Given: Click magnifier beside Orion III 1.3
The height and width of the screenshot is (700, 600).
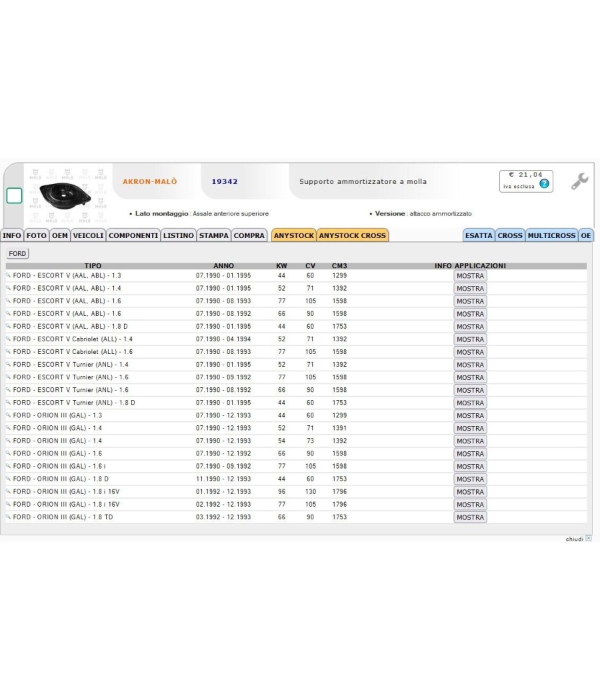Looking at the screenshot, I should coord(8,415).
